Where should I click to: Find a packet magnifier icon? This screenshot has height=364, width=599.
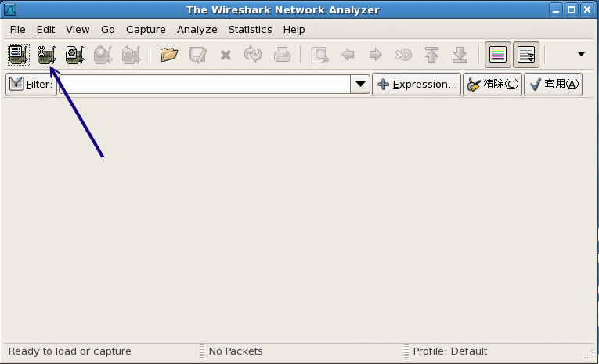click(x=319, y=55)
